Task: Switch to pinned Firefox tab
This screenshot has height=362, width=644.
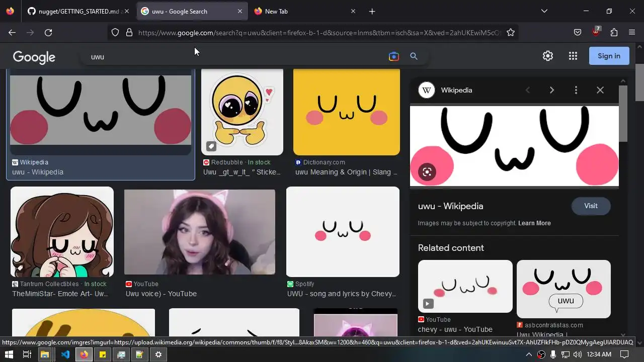Action: click(11, 11)
